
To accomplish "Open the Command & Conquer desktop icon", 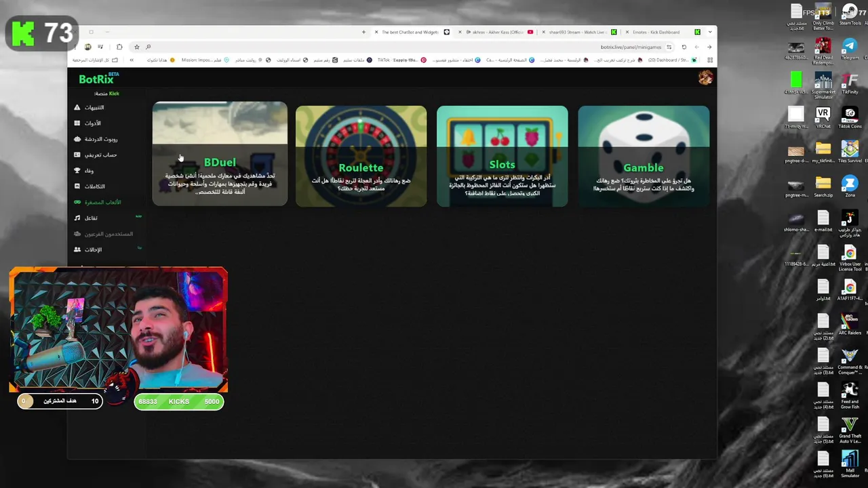I will pos(850,361).
